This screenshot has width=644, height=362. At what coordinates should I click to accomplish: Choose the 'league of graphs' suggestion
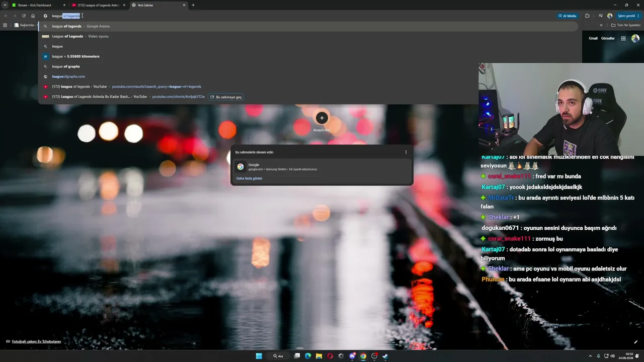[308, 66]
